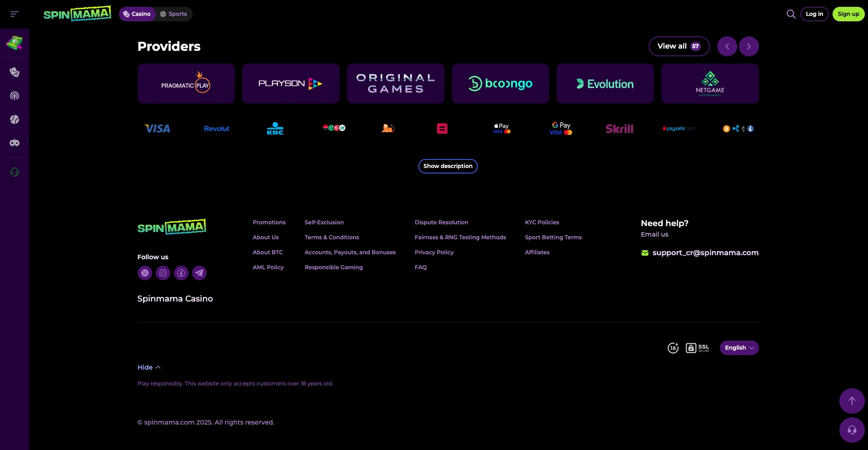The image size is (868, 450).
Task: Click the scroll-to-top arrow button
Action: pos(852,401)
